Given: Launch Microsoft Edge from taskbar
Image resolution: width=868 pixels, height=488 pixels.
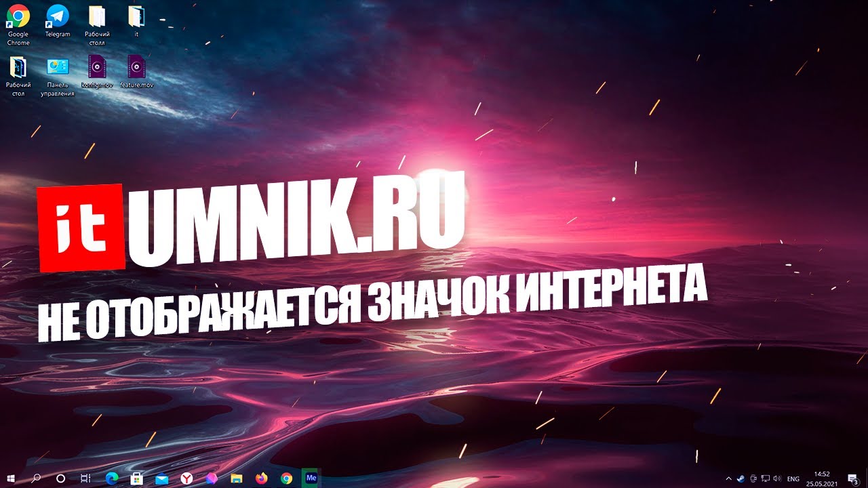Looking at the screenshot, I should 111,478.
